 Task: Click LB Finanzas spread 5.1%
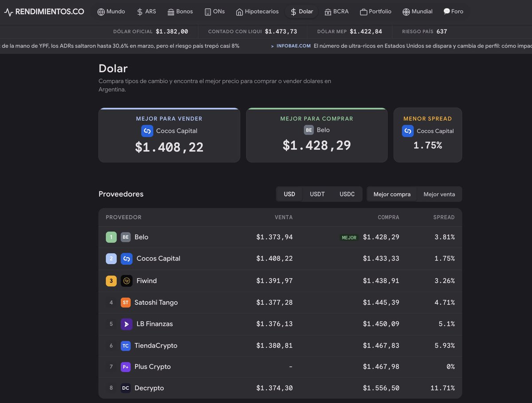pyautogui.click(x=446, y=324)
